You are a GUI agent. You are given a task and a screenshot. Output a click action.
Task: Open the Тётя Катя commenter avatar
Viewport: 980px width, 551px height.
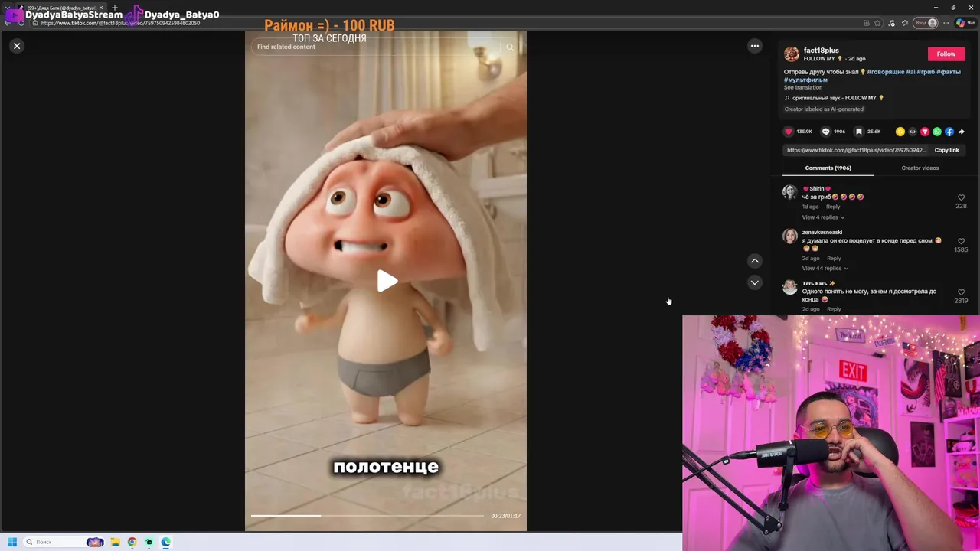(x=789, y=287)
